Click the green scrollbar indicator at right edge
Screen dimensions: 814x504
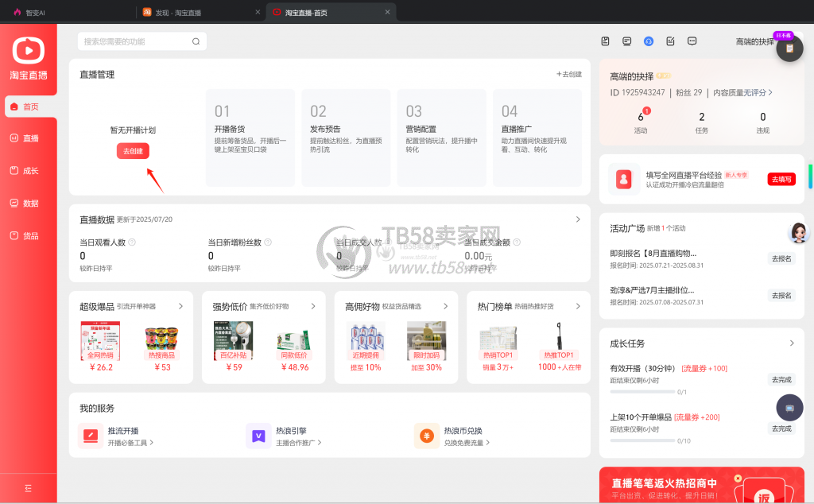810,176
